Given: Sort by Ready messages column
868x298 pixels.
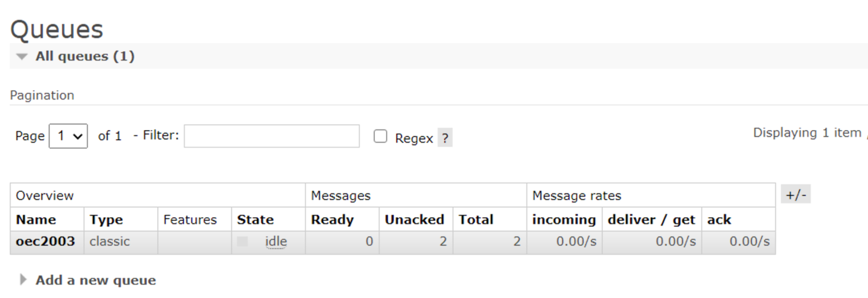Looking at the screenshot, I should pos(332,220).
